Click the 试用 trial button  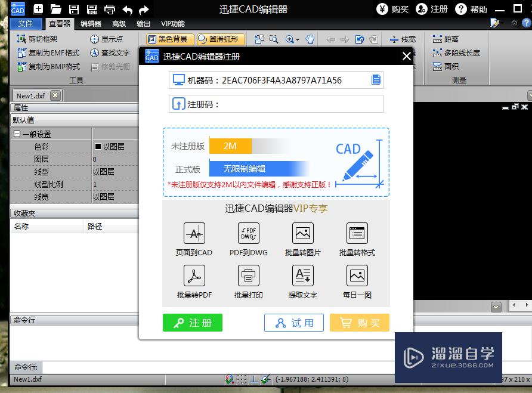click(293, 323)
